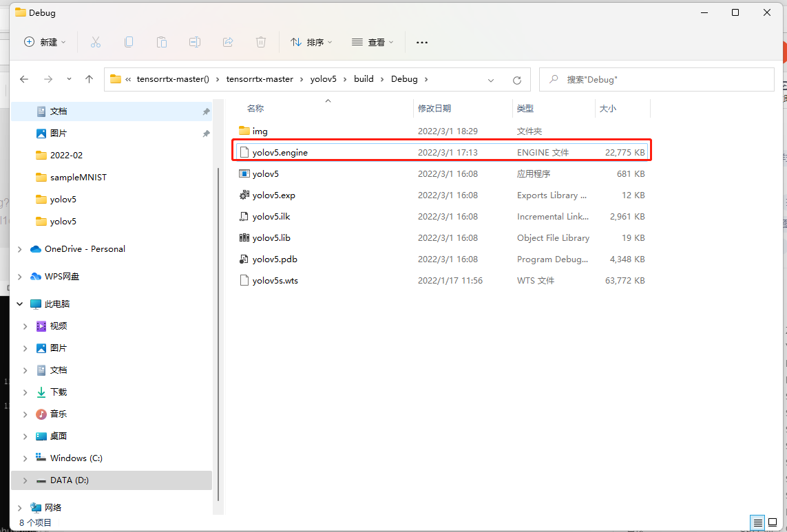
Task: Expand the WPS网盘 node
Action: tap(20, 277)
